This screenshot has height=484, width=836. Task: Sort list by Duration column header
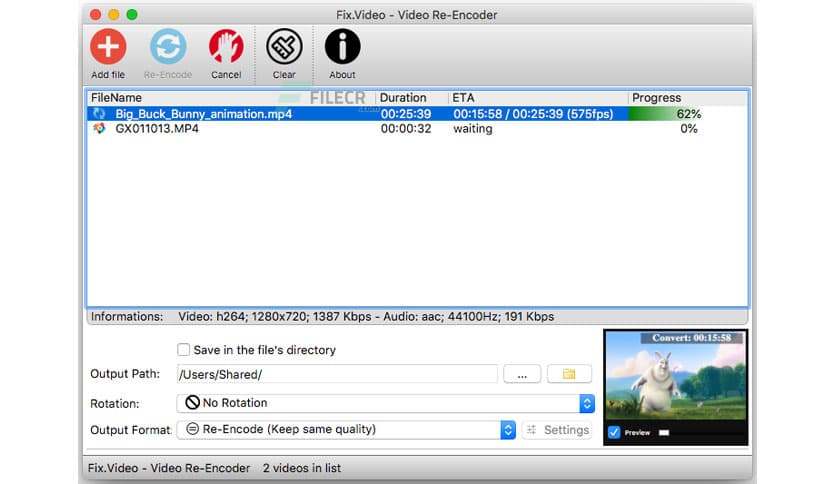click(412, 98)
